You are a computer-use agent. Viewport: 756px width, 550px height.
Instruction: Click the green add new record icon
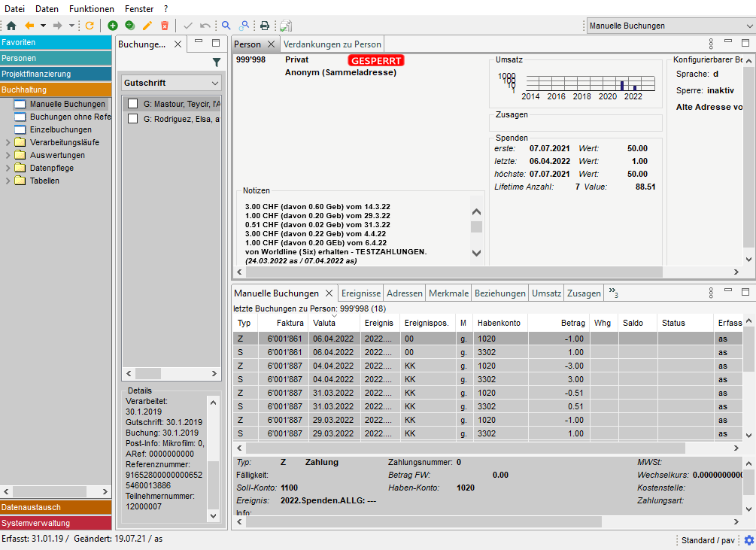(113, 26)
